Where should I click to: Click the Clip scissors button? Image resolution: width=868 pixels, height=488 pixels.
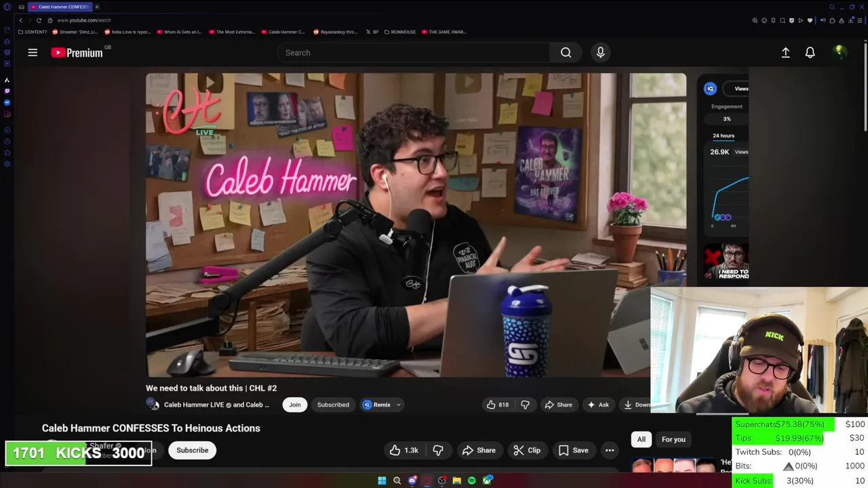click(527, 450)
